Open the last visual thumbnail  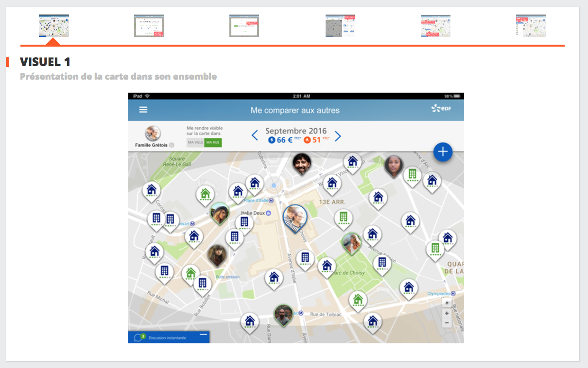[531, 26]
